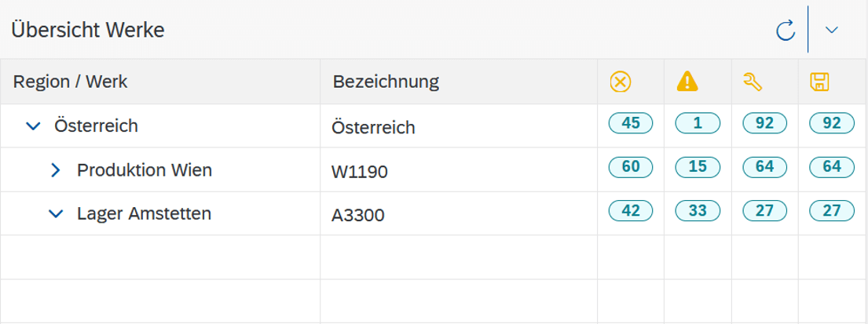Click the 15 warning badge for Produktion Wien
Screen dimensions: 868x324
(x=698, y=166)
